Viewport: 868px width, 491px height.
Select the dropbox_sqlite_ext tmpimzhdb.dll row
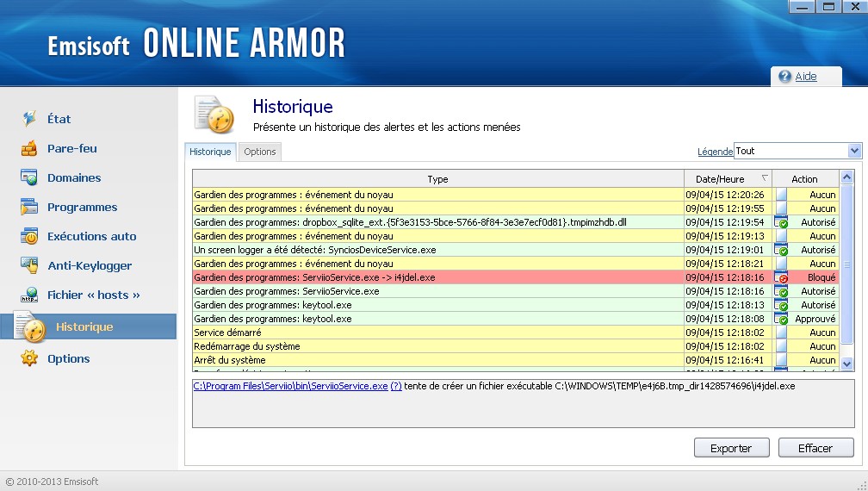[515, 222]
